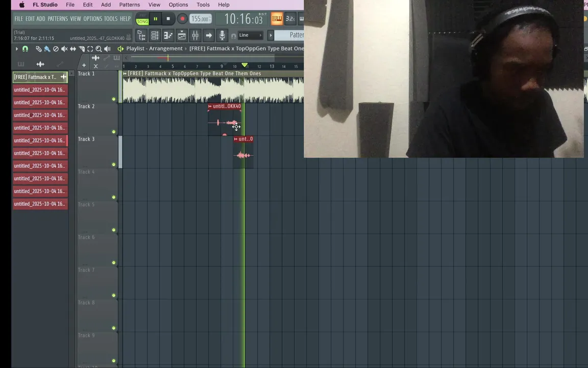This screenshot has height=368, width=588.
Task: Choose the Select marquee tool
Action: click(x=90, y=49)
